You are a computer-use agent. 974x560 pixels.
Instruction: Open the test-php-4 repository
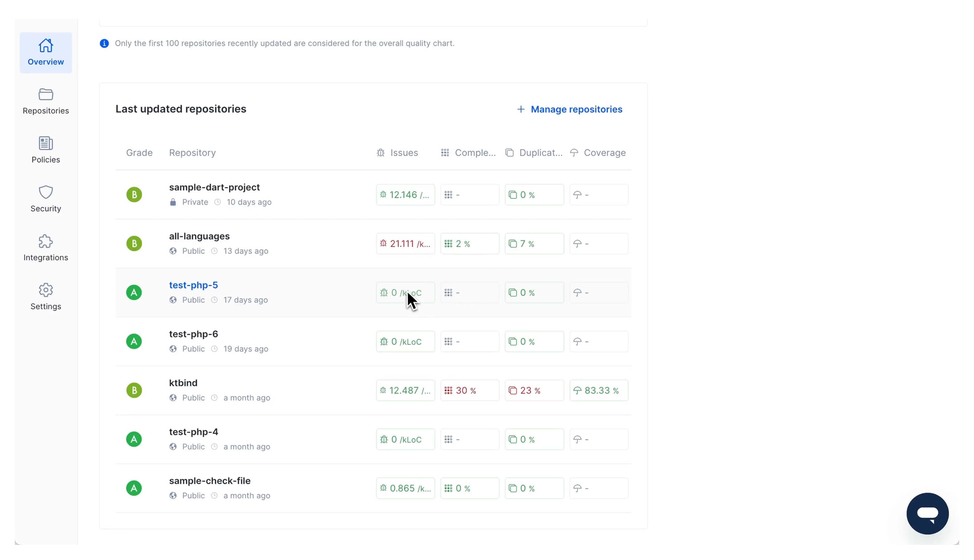pyautogui.click(x=193, y=431)
